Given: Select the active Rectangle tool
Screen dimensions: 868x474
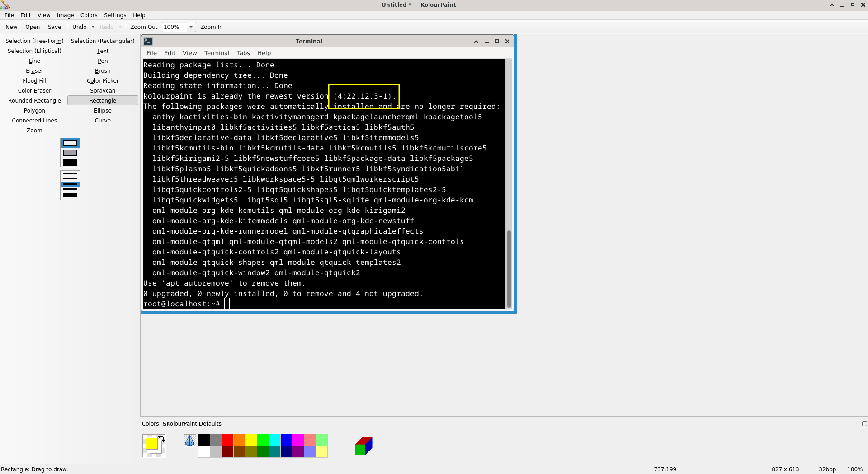Looking at the screenshot, I should click(x=103, y=101).
